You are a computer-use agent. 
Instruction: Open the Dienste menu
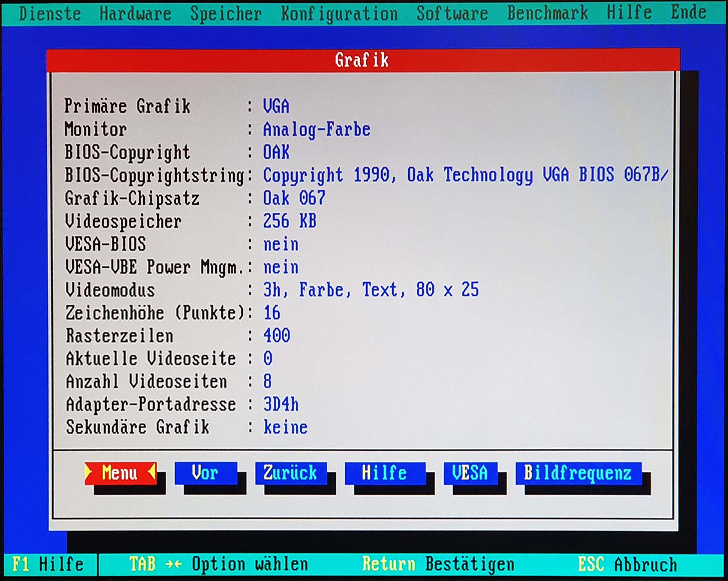coord(50,14)
